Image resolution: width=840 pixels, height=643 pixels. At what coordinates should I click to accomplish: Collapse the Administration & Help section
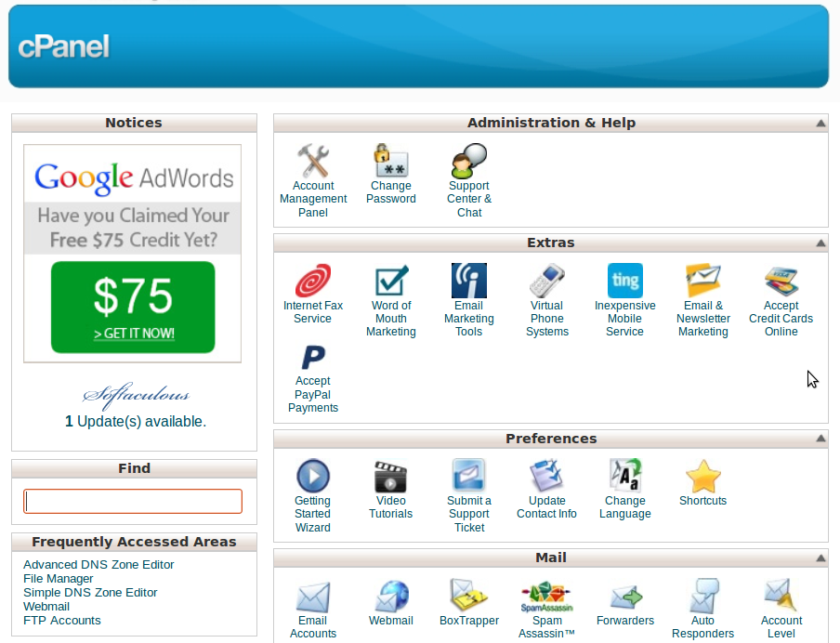(820, 124)
